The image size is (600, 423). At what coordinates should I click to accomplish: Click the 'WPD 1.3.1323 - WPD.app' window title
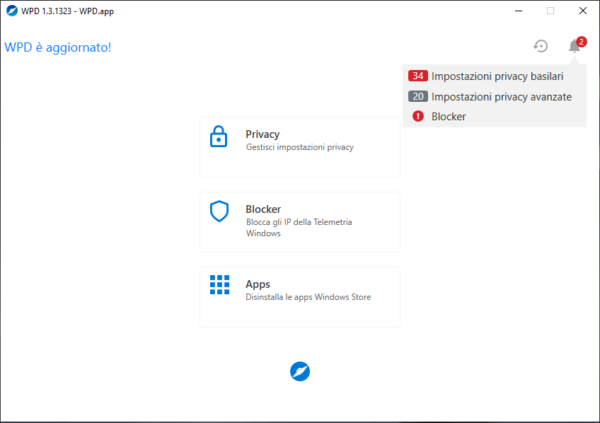click(x=67, y=11)
